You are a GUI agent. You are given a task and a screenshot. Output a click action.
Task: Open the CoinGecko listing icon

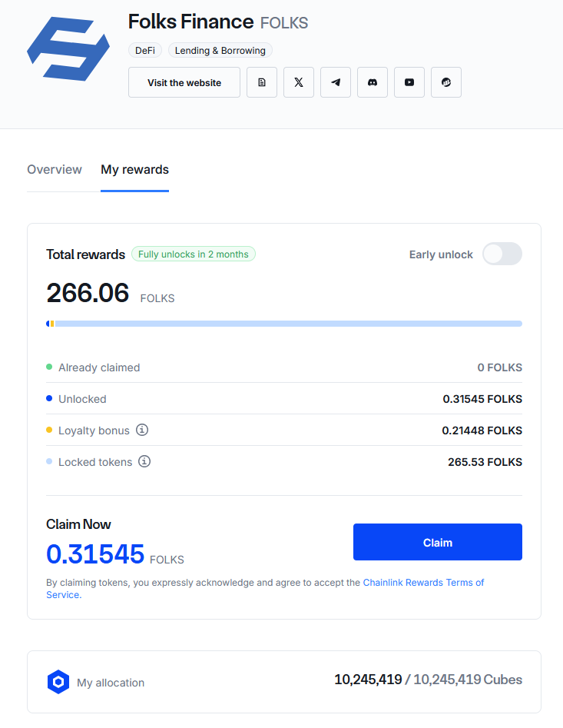click(x=446, y=82)
